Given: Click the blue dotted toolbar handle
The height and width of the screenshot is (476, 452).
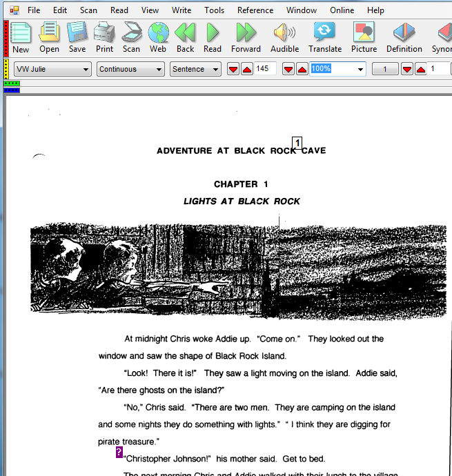Looking at the screenshot, I should coord(12,90).
